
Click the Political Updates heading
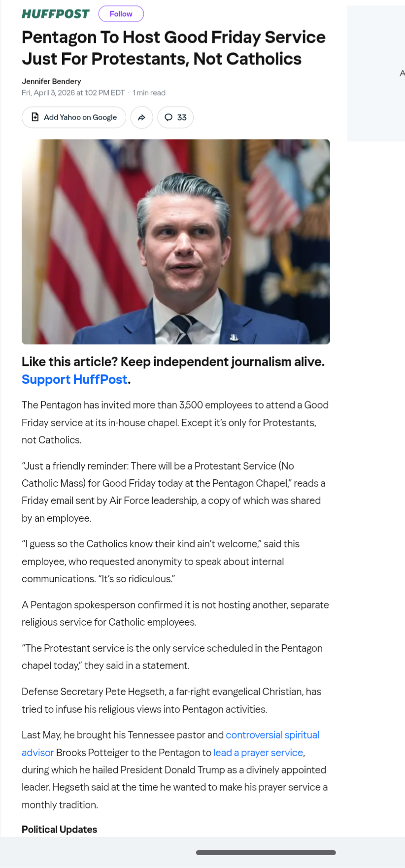[59, 830]
